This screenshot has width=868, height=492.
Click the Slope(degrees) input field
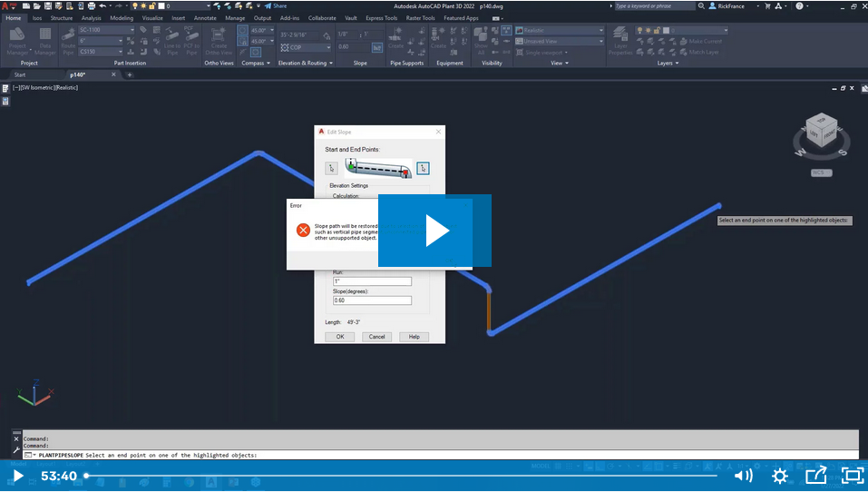[372, 300]
